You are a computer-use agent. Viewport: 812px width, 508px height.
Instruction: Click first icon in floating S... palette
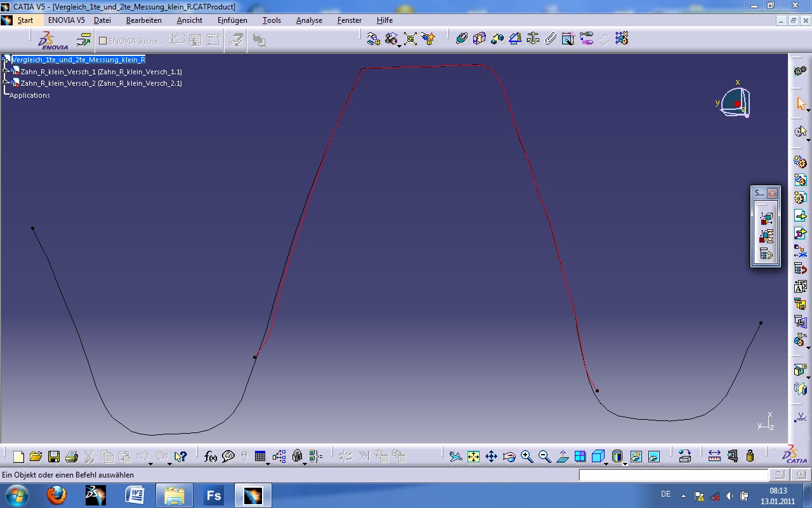766,218
